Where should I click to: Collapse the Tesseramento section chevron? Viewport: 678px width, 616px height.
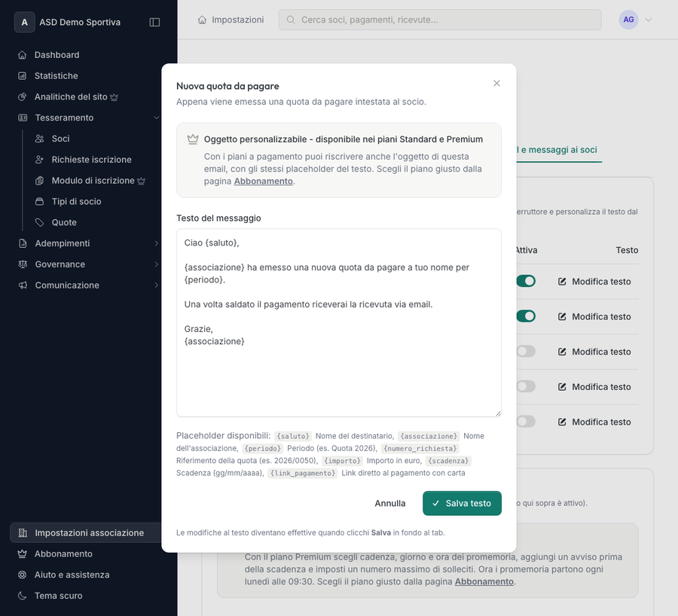point(156,117)
